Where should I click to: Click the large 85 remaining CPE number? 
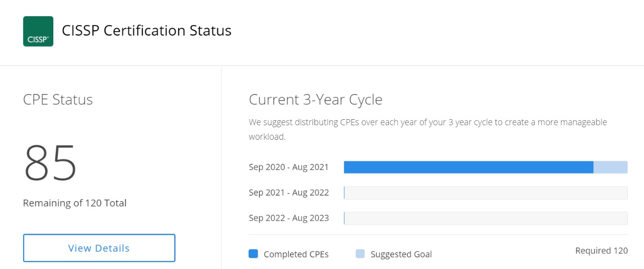click(x=50, y=163)
